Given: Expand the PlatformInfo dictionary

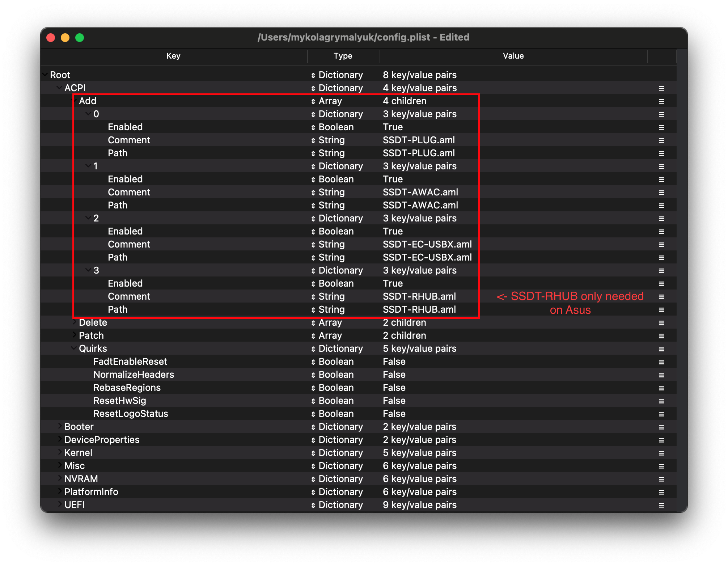Looking at the screenshot, I should 60,491.
